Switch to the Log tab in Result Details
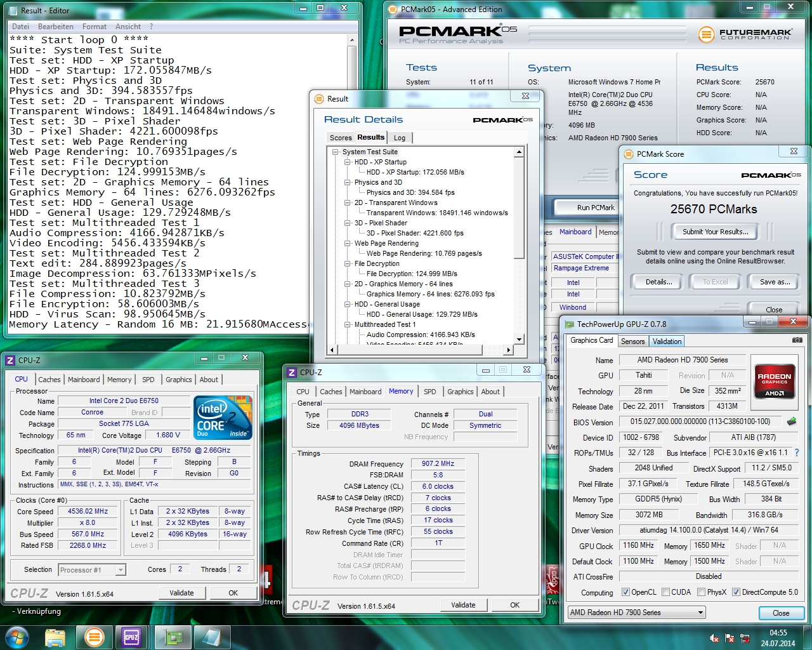This screenshot has width=812, height=650. click(400, 138)
